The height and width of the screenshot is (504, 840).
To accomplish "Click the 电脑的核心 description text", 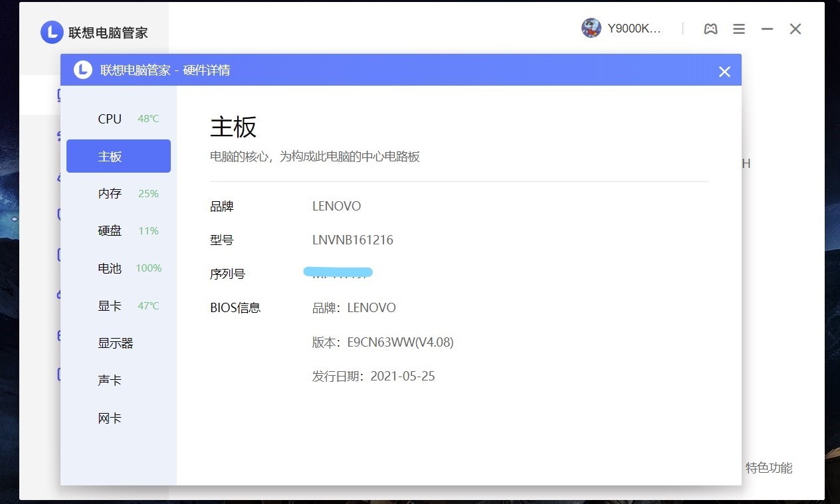I will 315,157.
